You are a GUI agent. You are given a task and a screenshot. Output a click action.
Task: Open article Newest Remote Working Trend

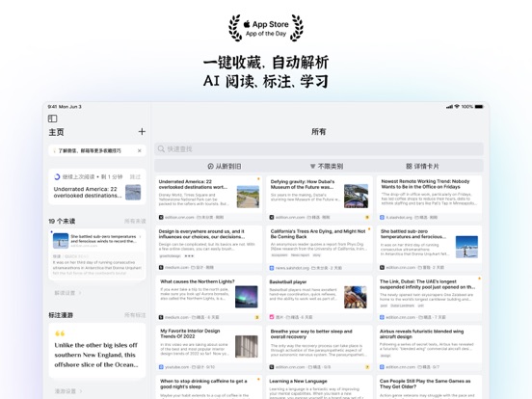point(429,199)
